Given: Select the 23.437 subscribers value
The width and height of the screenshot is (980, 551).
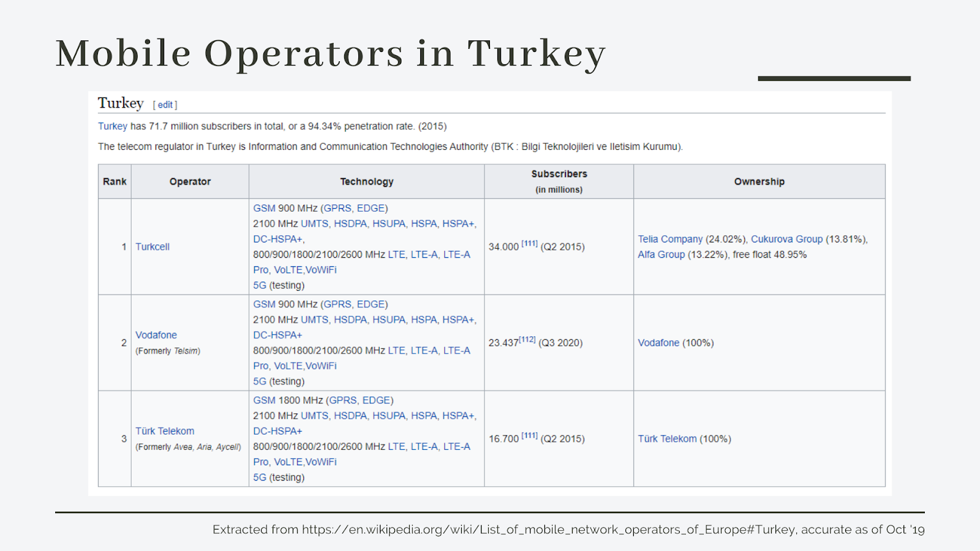Looking at the screenshot, I should click(x=503, y=343).
